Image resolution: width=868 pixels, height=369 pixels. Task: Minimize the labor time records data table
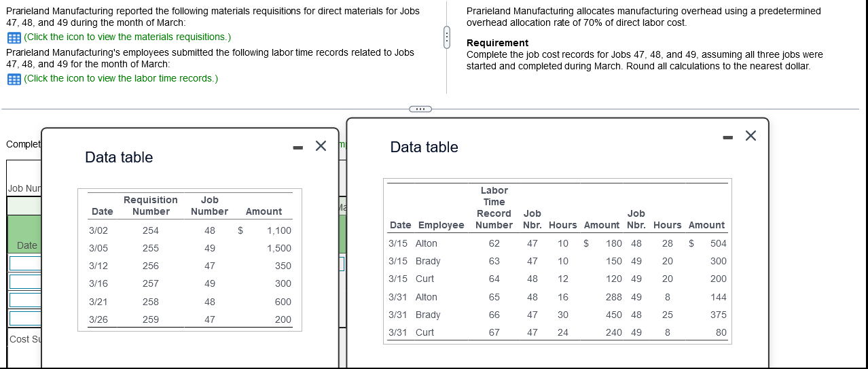pyautogui.click(x=728, y=137)
